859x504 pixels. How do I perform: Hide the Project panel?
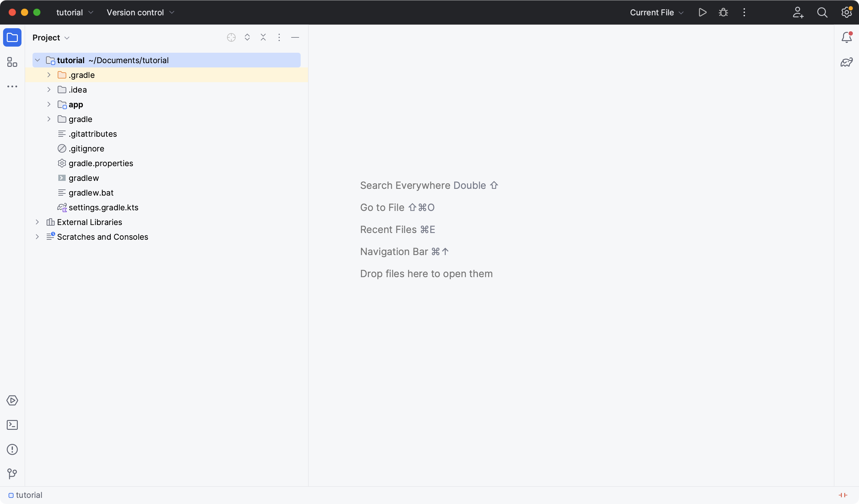point(295,37)
